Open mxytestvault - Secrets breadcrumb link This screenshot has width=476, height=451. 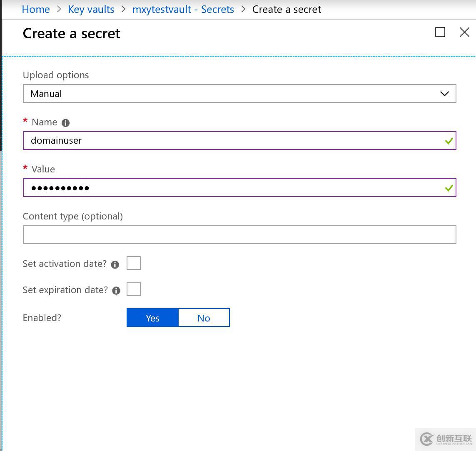[x=183, y=9]
